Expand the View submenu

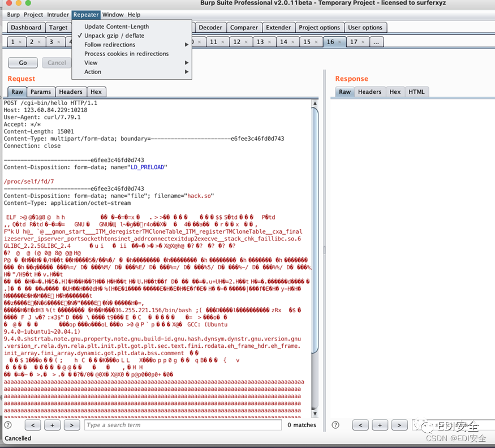coord(132,63)
